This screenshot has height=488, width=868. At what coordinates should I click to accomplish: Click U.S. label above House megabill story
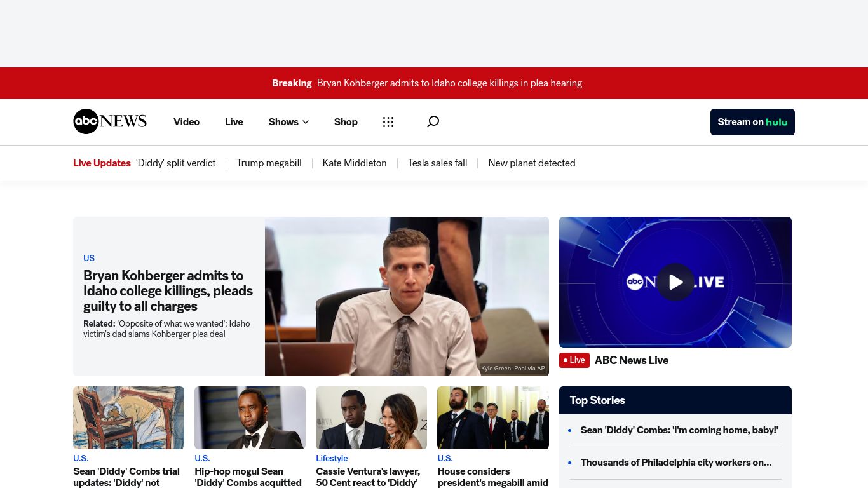(x=445, y=458)
